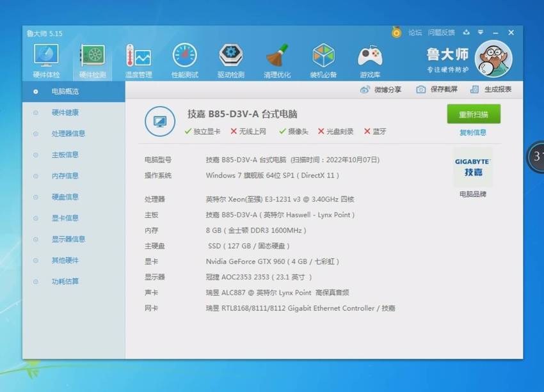Click the desktop gadget at screen edge
The width and height of the screenshot is (544, 392).
[x=535, y=156]
